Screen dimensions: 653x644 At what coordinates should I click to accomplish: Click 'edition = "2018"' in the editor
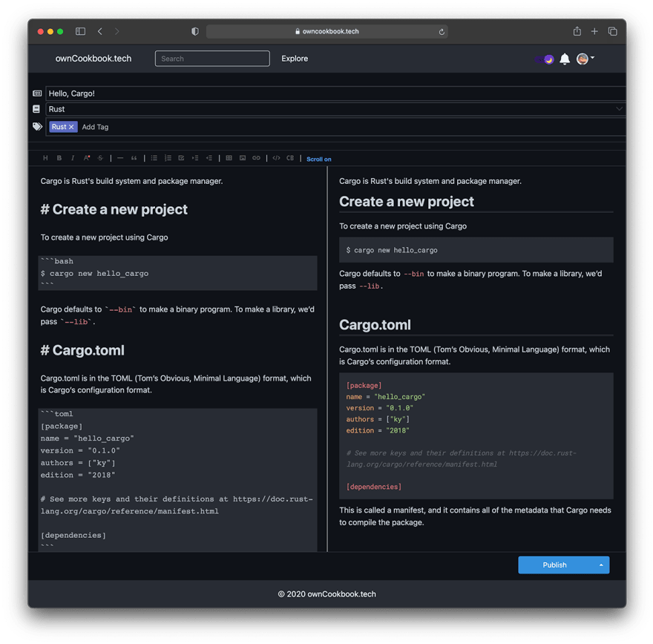[x=78, y=475]
